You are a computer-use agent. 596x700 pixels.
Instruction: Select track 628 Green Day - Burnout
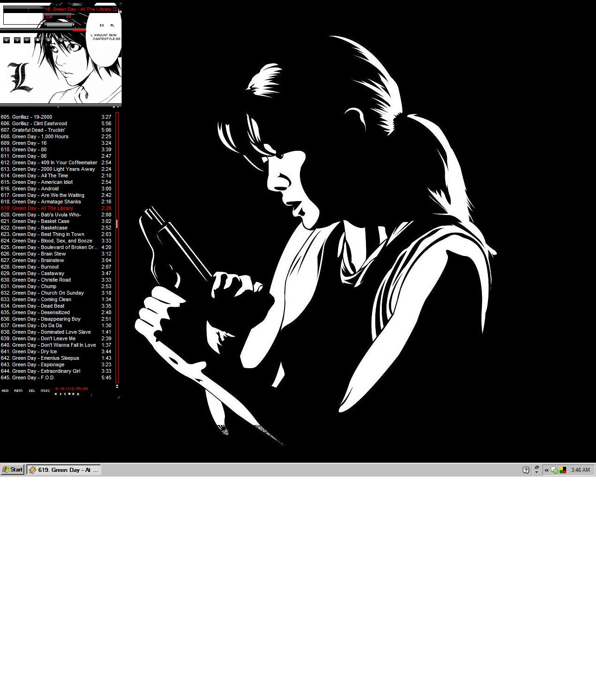click(56, 267)
